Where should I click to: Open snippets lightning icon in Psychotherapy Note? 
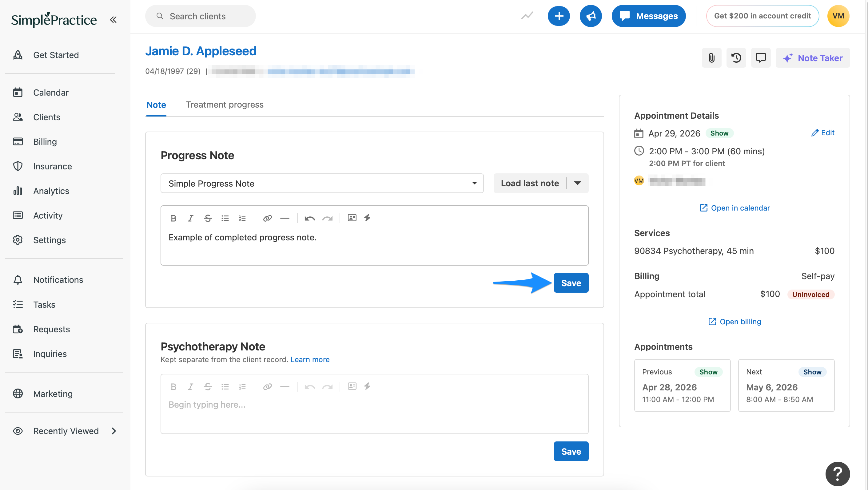tap(367, 386)
